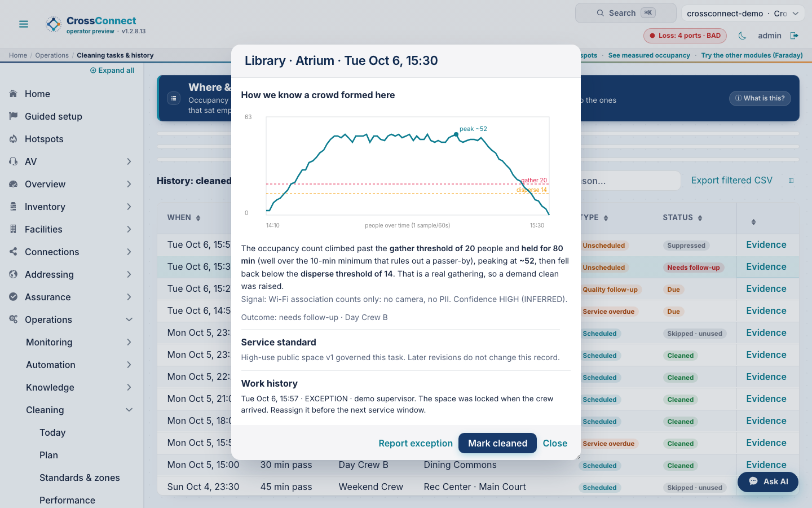Click the Hotspots flame icon
Image resolution: width=812 pixels, height=508 pixels.
(14, 139)
